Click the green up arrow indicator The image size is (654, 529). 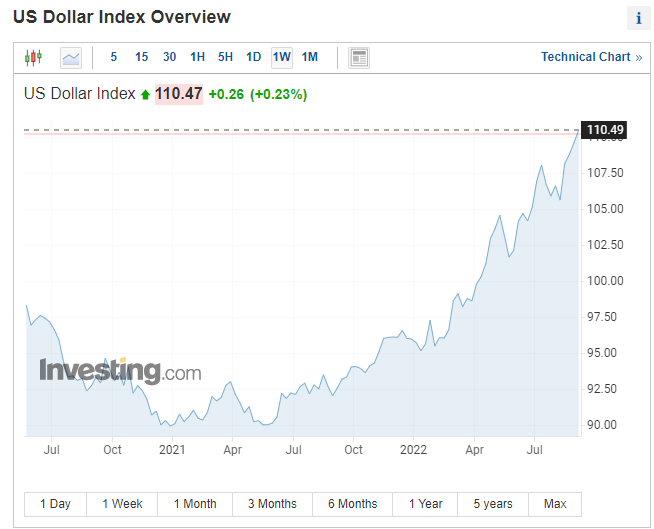[x=145, y=95]
